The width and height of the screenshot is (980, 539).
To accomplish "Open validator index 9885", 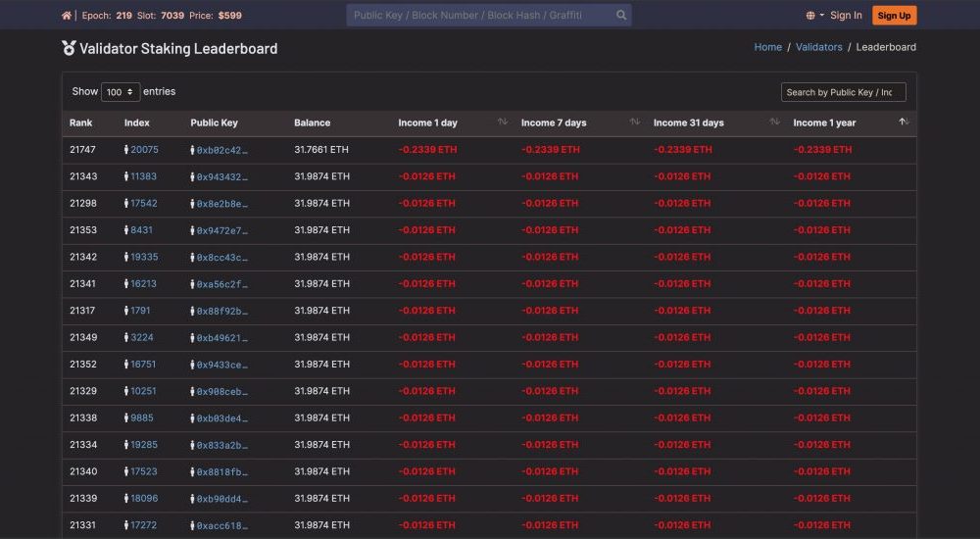I will point(142,417).
